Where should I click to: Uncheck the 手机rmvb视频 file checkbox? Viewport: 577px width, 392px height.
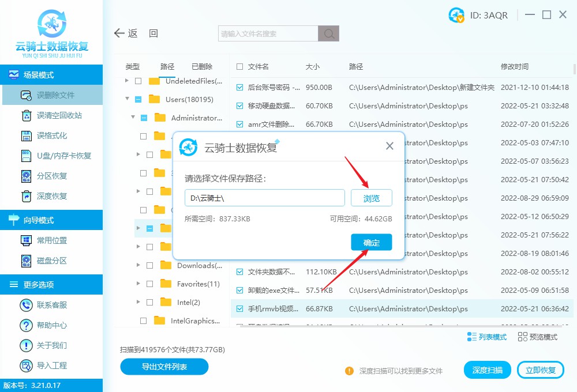[239, 308]
